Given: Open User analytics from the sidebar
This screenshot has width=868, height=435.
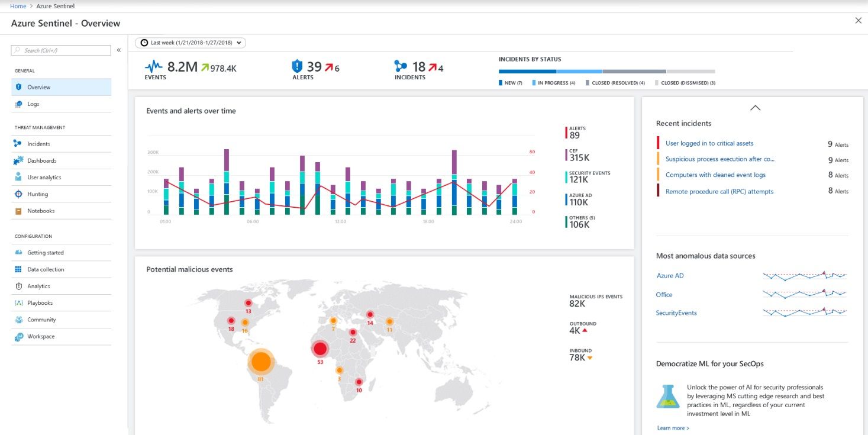Looking at the screenshot, I should [18, 177].
